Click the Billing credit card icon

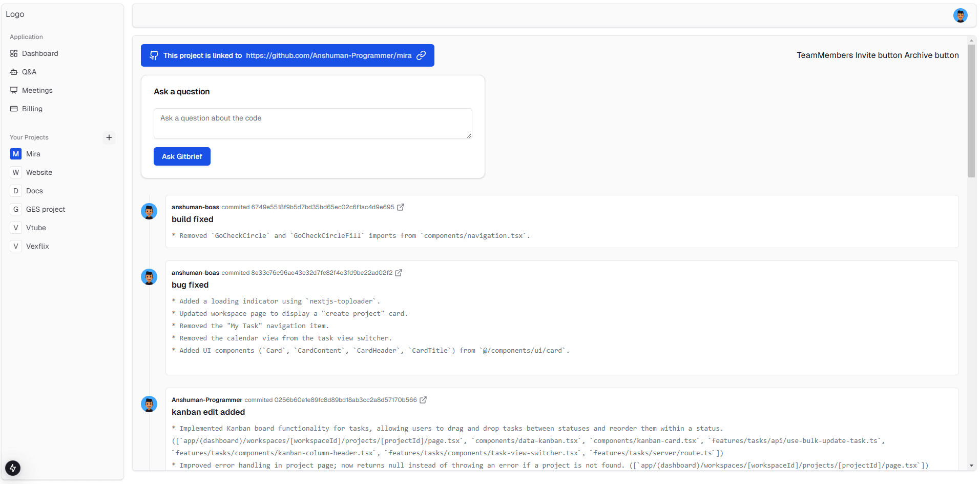click(14, 109)
